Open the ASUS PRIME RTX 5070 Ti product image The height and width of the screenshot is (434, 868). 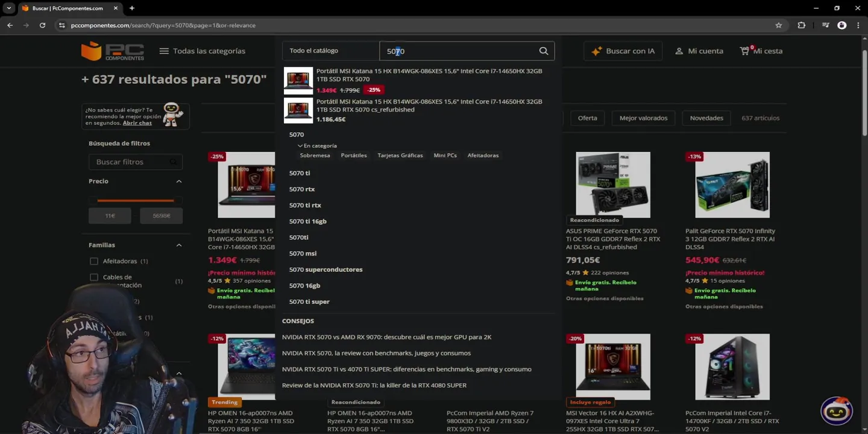point(613,184)
